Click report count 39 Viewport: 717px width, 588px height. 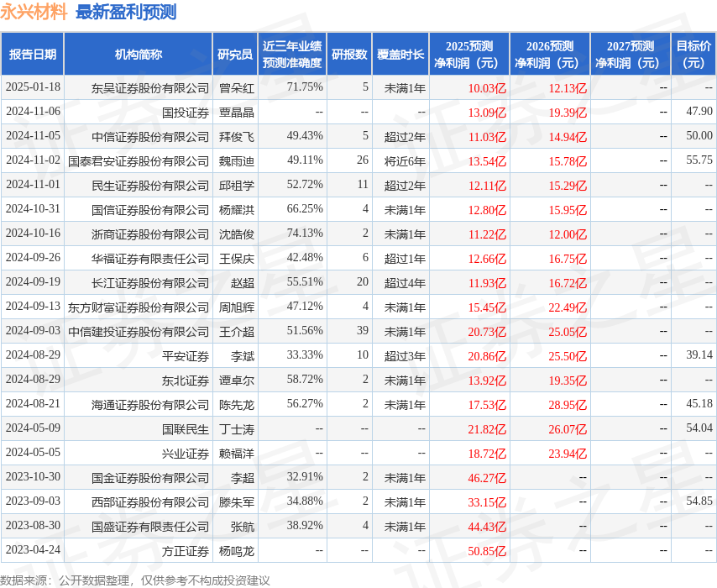pos(363,330)
